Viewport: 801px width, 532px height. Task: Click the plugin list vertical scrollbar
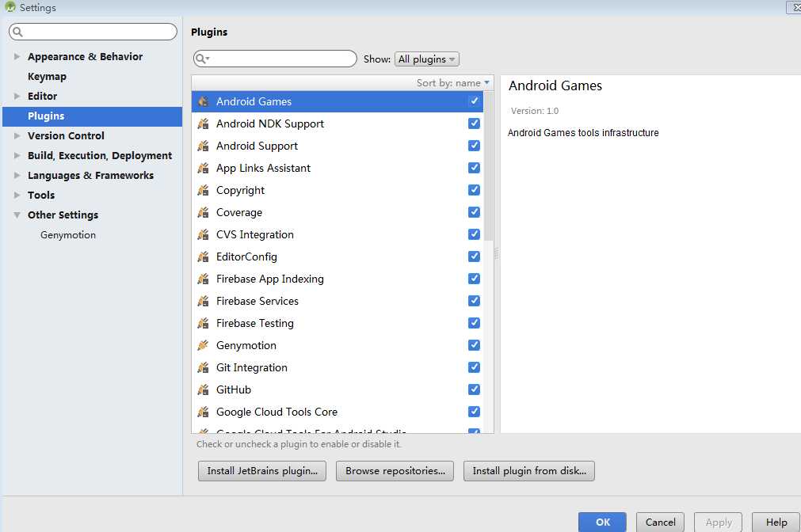(x=488, y=166)
